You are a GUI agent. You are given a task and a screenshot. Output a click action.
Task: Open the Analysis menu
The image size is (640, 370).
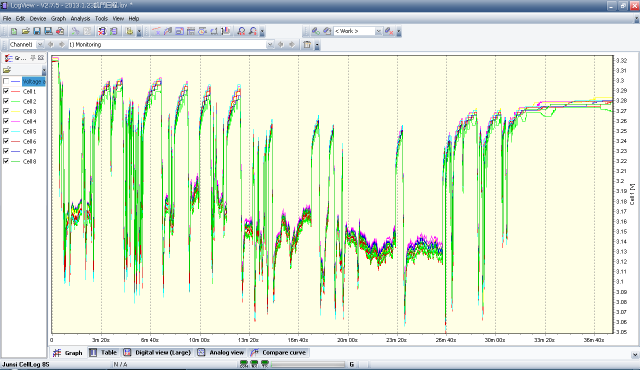click(x=80, y=18)
